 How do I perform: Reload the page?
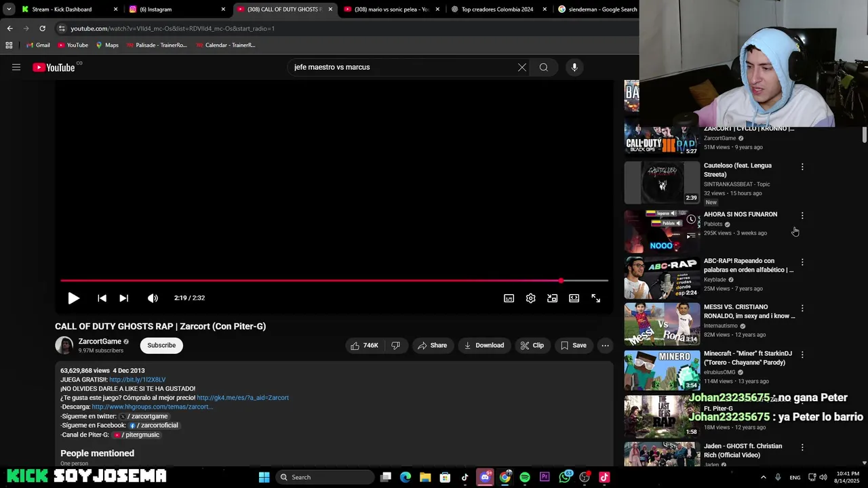coord(42,28)
